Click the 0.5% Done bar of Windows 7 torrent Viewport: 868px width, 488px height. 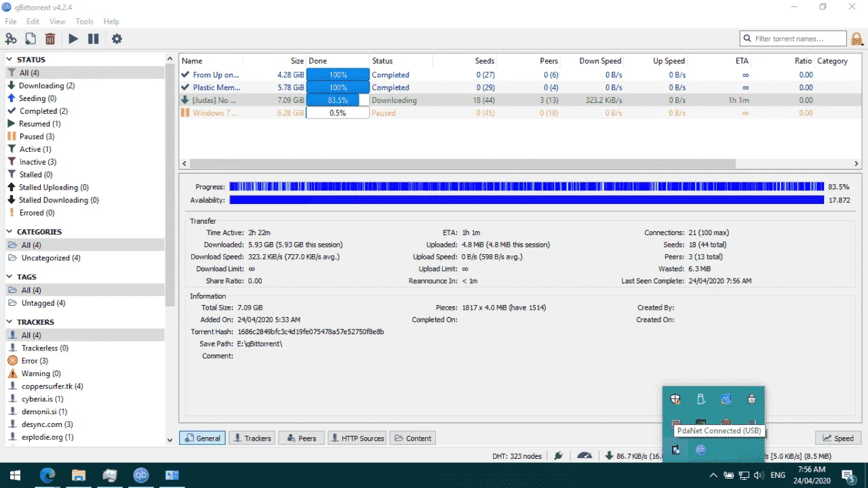coord(338,113)
